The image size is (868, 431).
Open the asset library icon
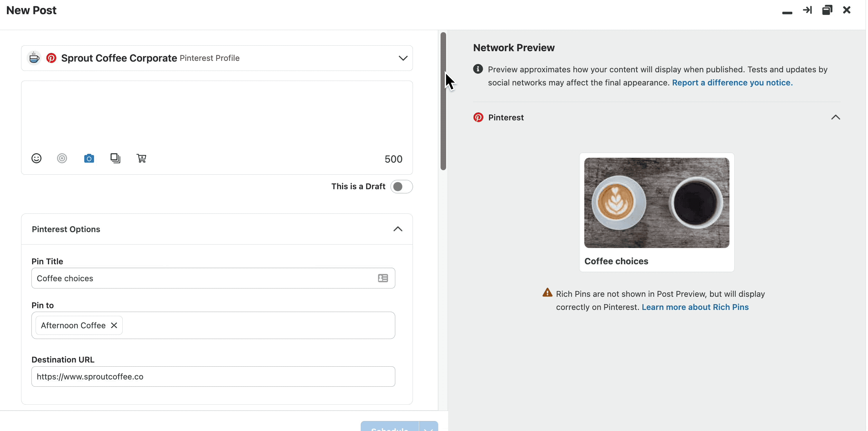tap(115, 158)
